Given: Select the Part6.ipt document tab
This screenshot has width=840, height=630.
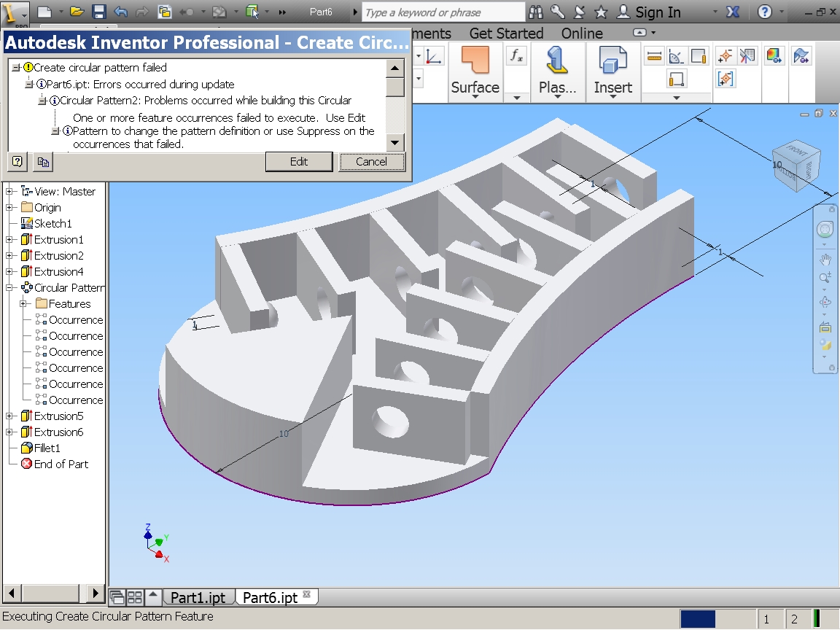Looking at the screenshot, I should (270, 597).
